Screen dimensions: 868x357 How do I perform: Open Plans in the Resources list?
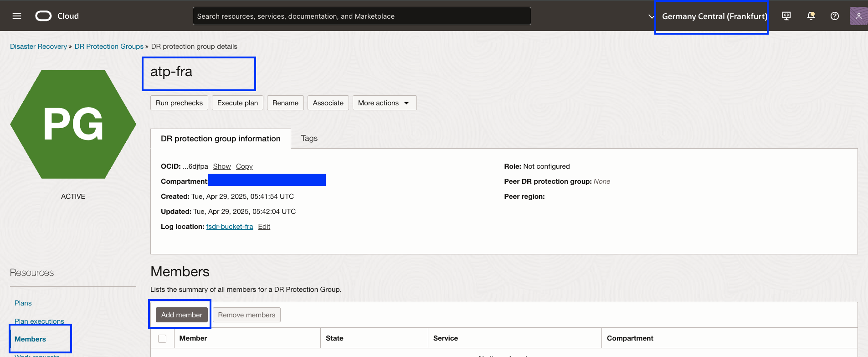[23, 303]
